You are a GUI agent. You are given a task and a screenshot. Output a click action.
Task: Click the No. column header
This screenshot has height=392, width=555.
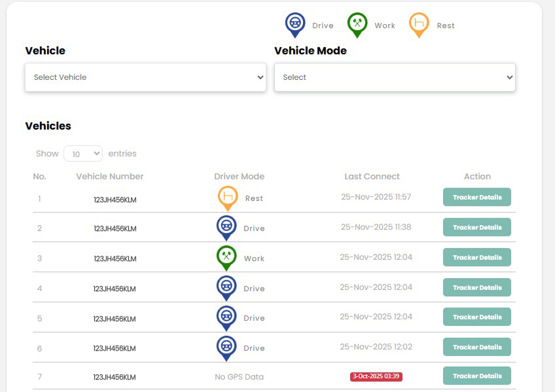coord(40,176)
